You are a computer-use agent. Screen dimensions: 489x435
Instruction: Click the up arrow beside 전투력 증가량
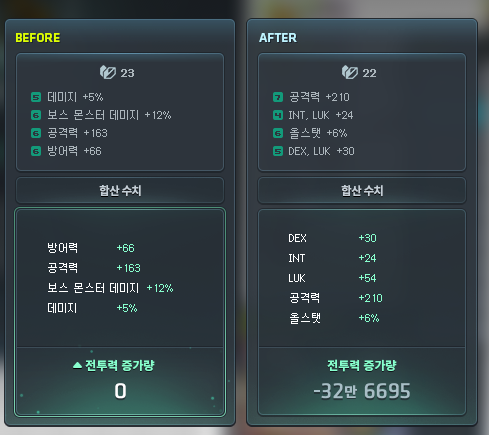tap(77, 365)
